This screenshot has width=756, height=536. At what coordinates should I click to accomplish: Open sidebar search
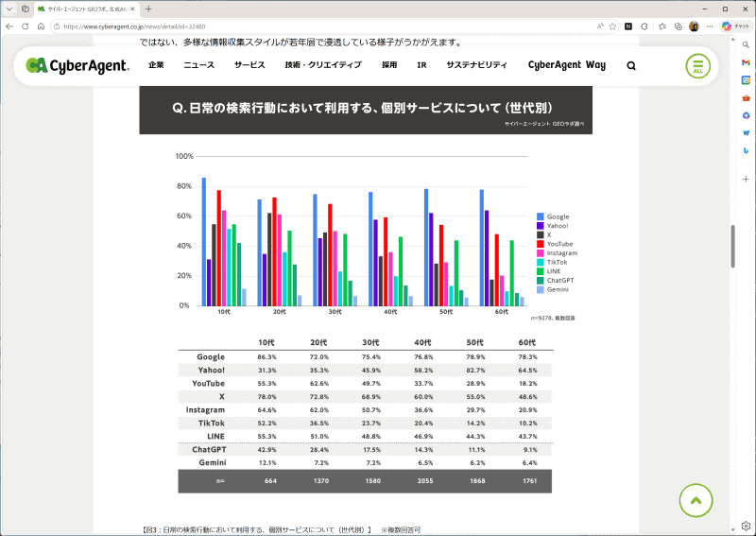coord(746,44)
